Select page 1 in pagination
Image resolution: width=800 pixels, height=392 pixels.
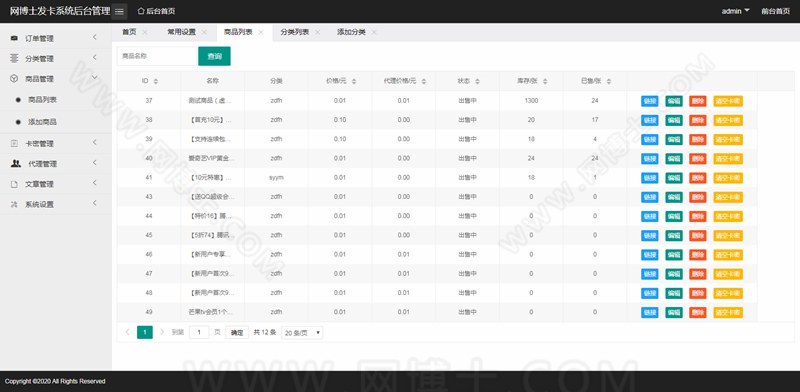pyautogui.click(x=145, y=333)
